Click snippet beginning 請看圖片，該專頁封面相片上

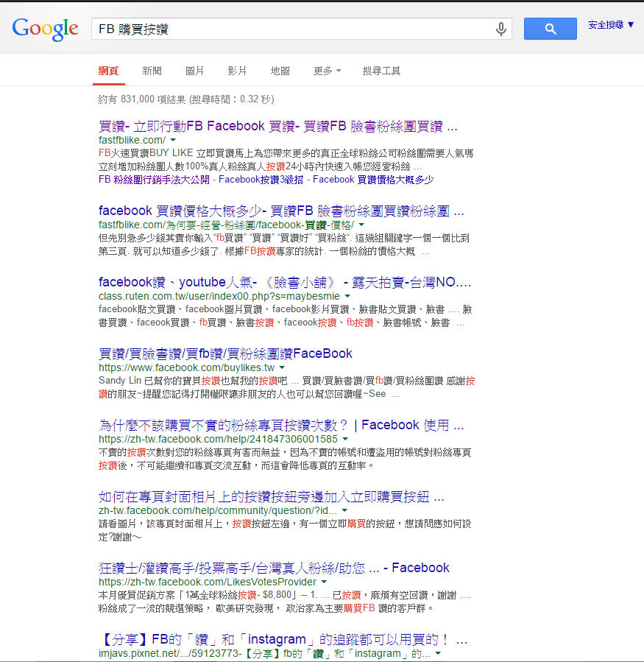285,530
